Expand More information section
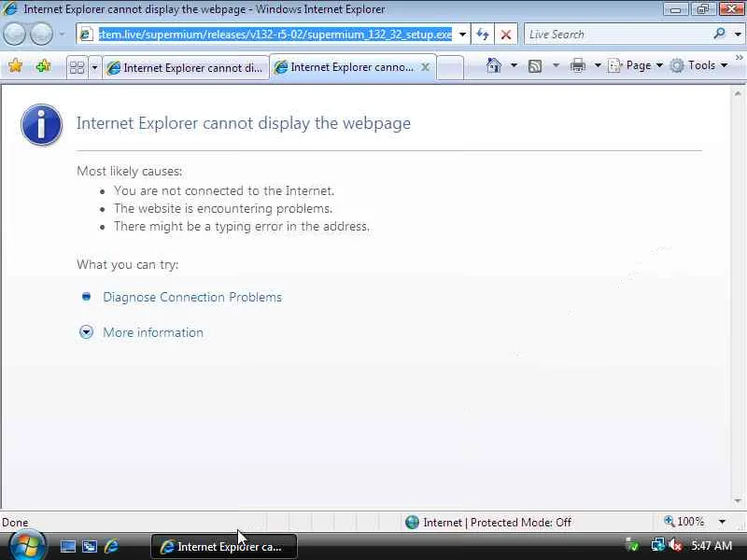Viewport: 747px width, 560px height. 153,332
